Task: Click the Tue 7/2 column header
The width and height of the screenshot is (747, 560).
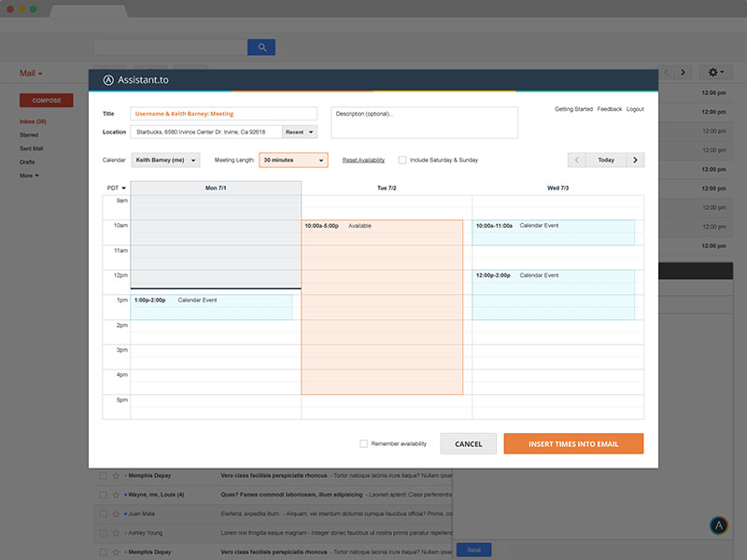Action: [387, 189]
